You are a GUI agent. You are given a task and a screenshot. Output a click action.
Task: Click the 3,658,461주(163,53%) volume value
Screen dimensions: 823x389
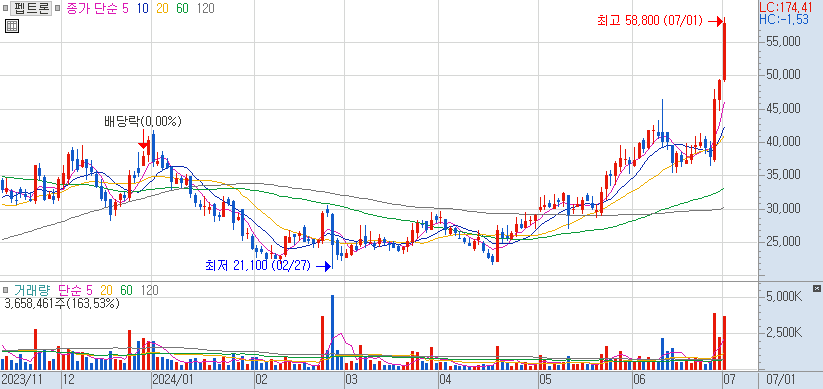pyautogui.click(x=62, y=303)
